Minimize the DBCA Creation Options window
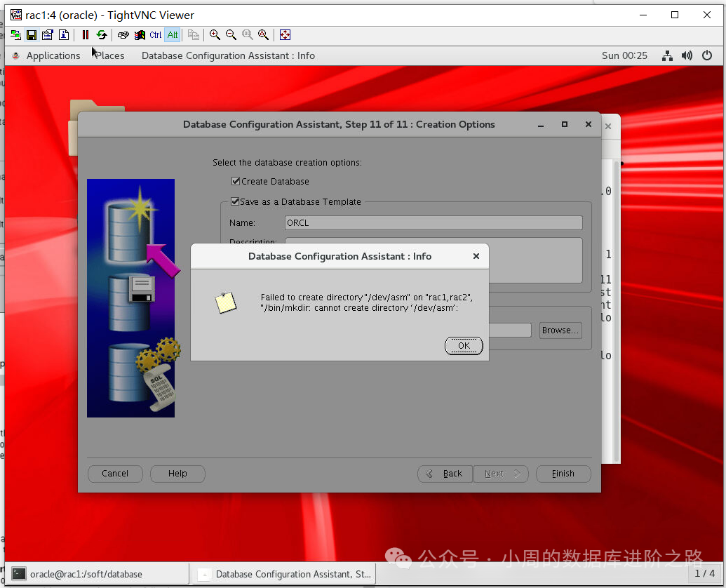This screenshot has height=588, width=726. tap(541, 124)
